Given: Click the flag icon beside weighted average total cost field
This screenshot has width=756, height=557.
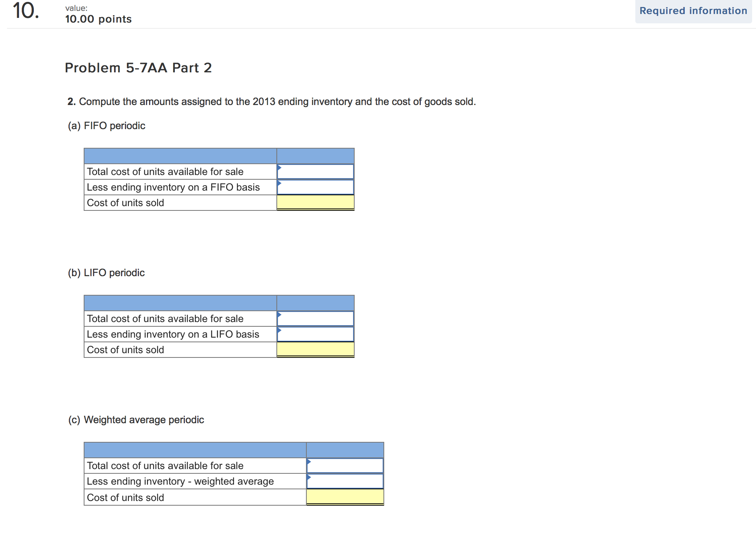Looking at the screenshot, I should click(309, 462).
